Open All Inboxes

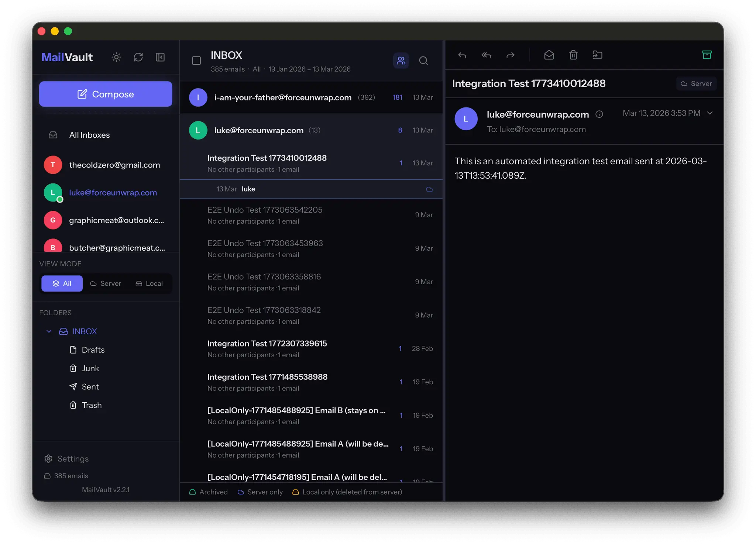(106, 135)
